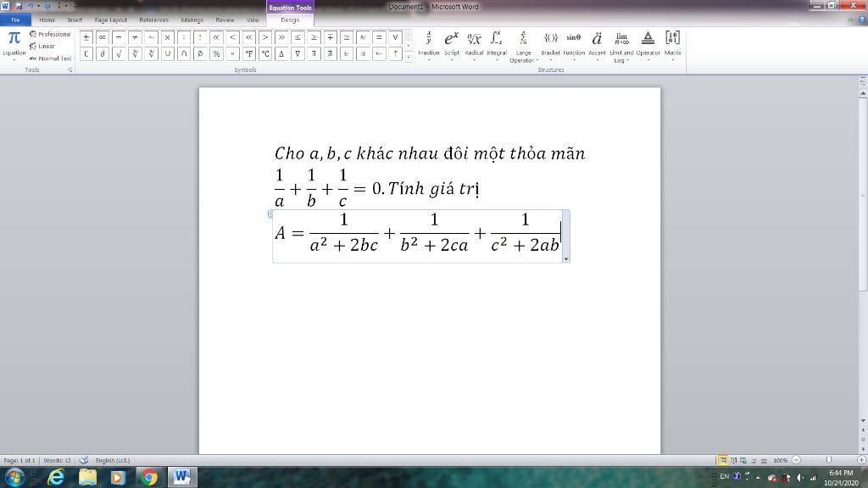Image resolution: width=868 pixels, height=488 pixels.
Task: Switch to the Page Layout tab
Action: tap(111, 19)
